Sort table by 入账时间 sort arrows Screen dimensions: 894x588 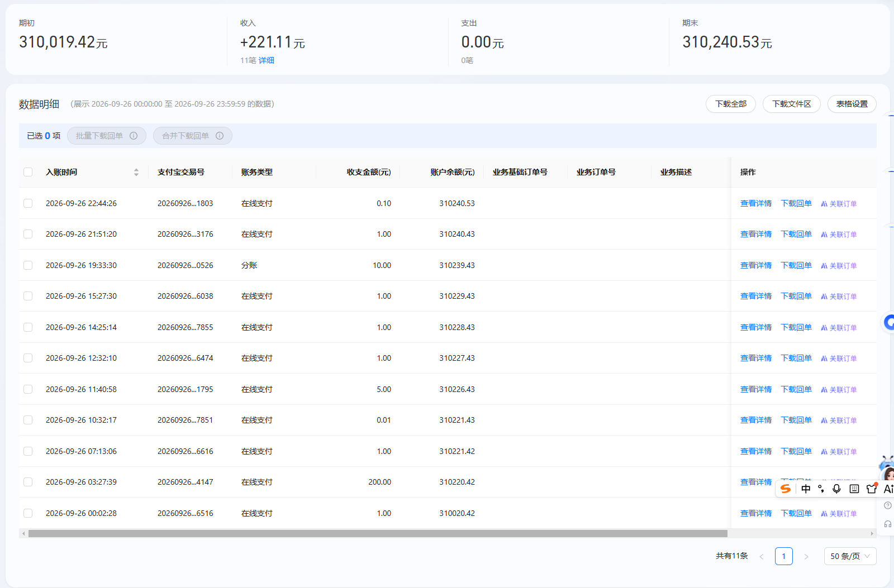(x=136, y=172)
